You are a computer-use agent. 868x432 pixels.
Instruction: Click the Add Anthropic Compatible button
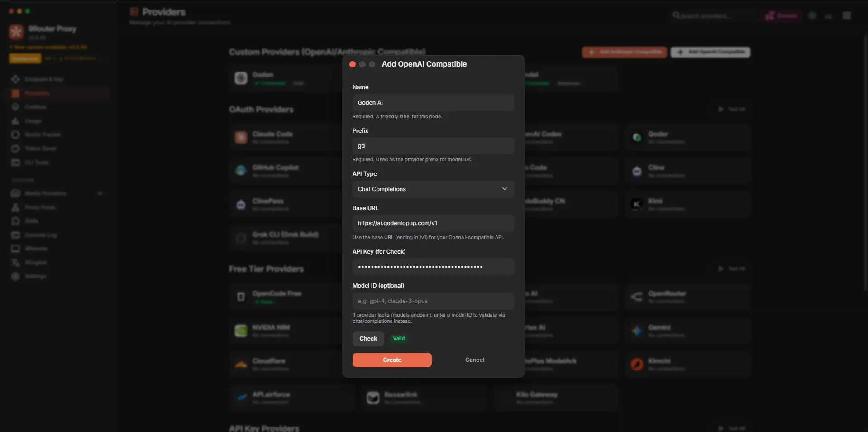624,52
